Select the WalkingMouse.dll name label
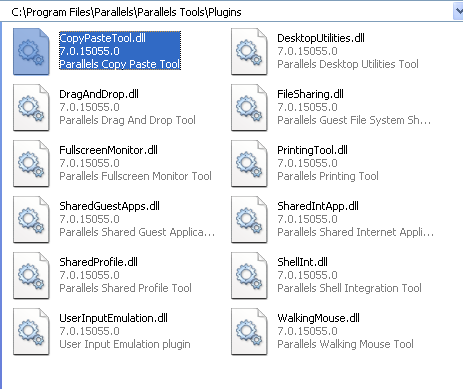The image size is (463, 389). point(318,318)
